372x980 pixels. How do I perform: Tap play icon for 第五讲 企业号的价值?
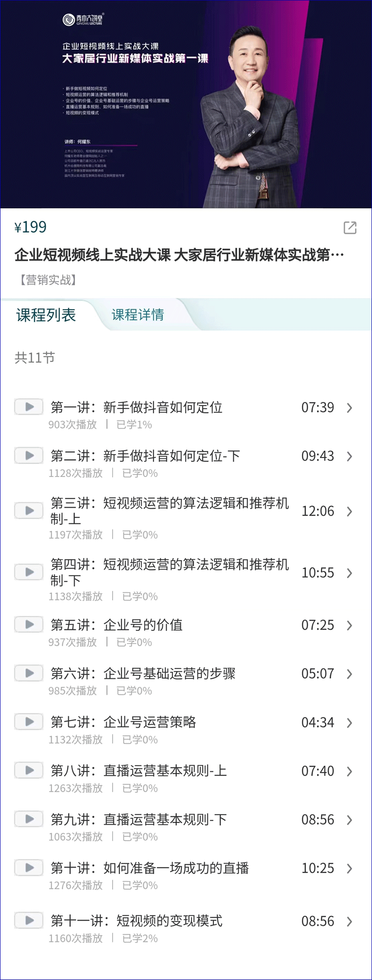point(29,624)
